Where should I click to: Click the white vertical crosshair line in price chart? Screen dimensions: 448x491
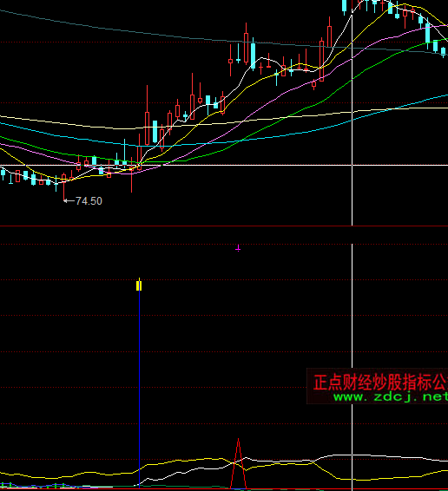pyautogui.click(x=352, y=113)
